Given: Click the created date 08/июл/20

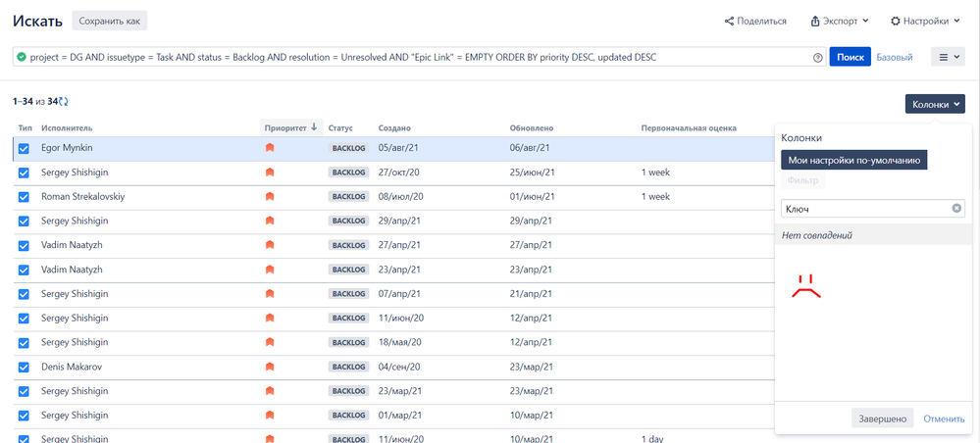Looking at the screenshot, I should click(400, 197).
